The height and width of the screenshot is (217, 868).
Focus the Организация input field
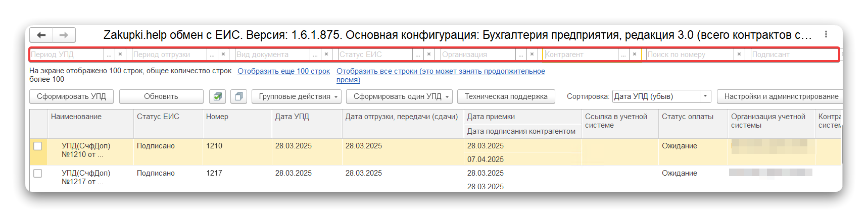click(x=478, y=55)
